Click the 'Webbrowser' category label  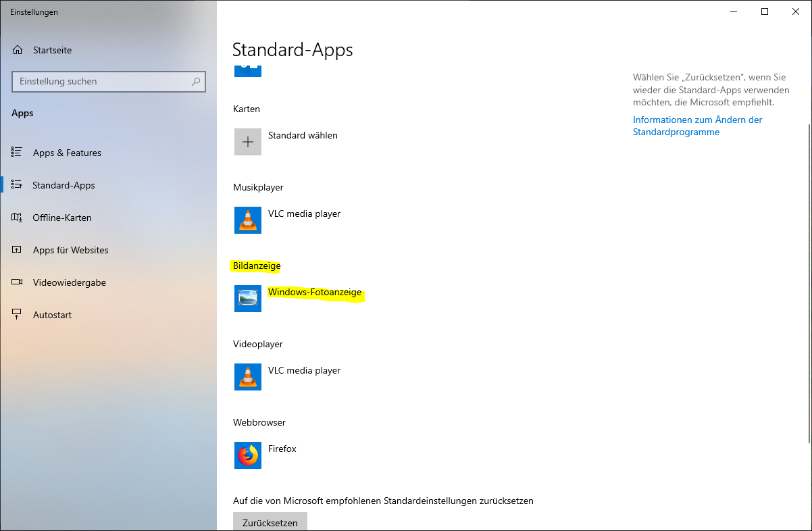pos(259,422)
